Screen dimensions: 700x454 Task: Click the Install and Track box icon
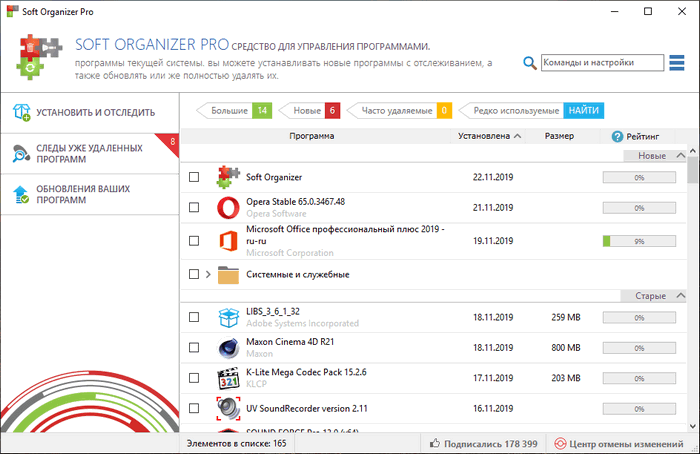pyautogui.click(x=21, y=112)
